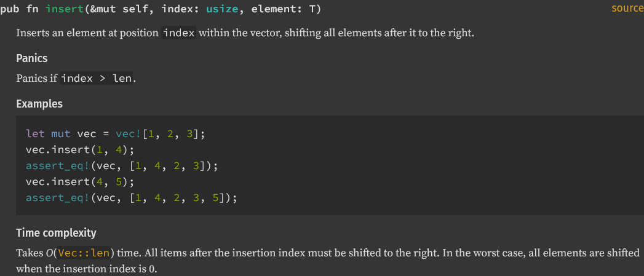
Task: Click the first assert_eq! macro call
Action: 55,166
